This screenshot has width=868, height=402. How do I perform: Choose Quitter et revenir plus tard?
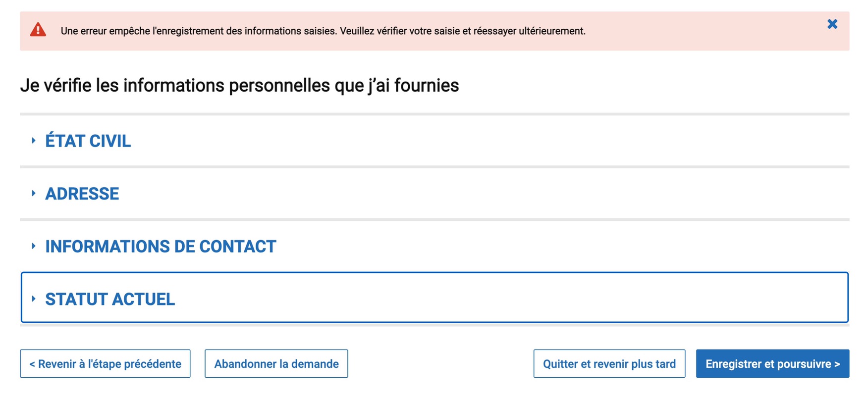click(x=609, y=364)
